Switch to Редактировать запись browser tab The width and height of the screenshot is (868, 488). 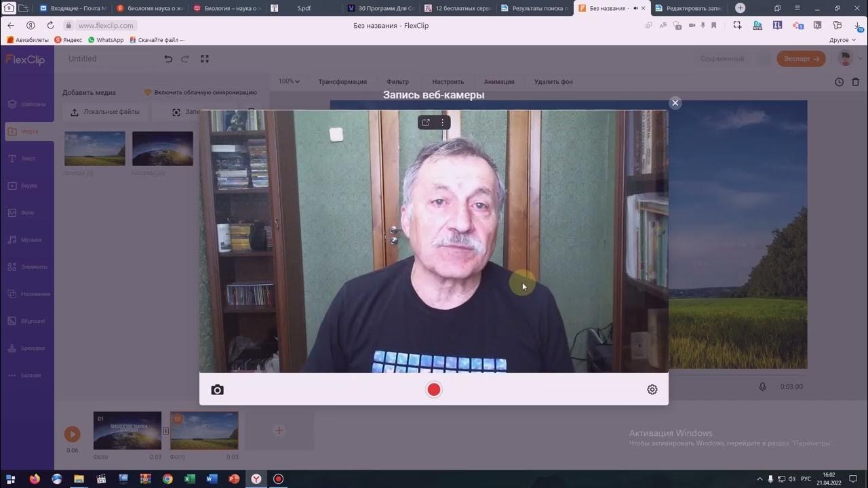point(688,8)
